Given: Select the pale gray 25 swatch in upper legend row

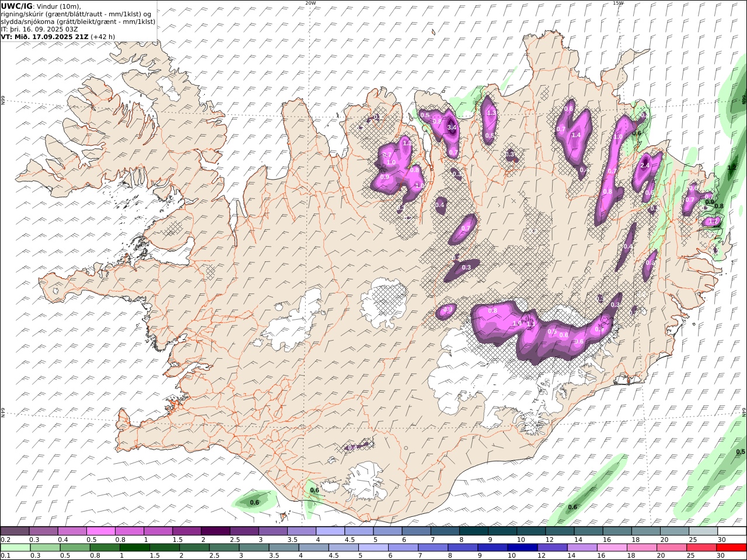Looking at the screenshot, I should point(703,531).
